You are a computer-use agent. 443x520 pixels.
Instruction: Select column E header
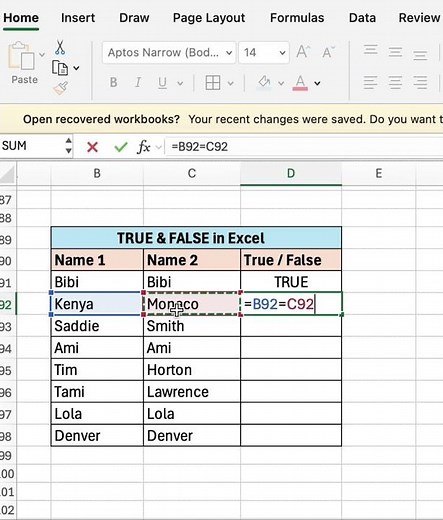coord(379,174)
